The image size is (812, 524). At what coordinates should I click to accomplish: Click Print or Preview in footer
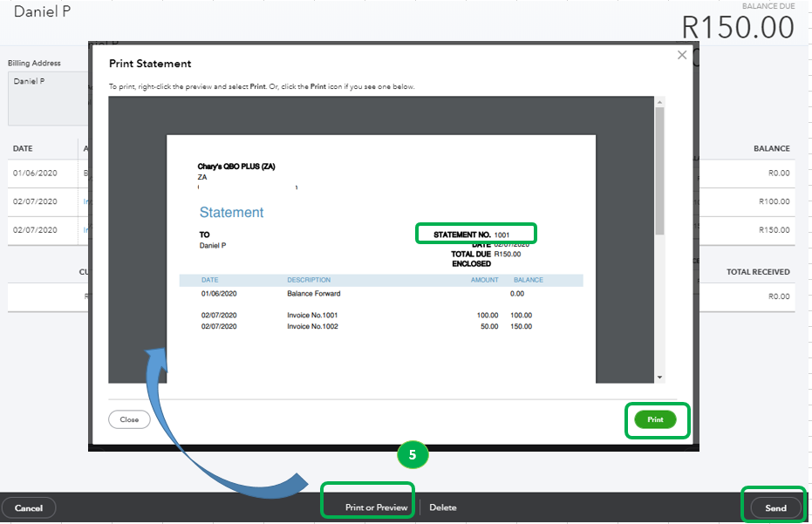coord(377,507)
